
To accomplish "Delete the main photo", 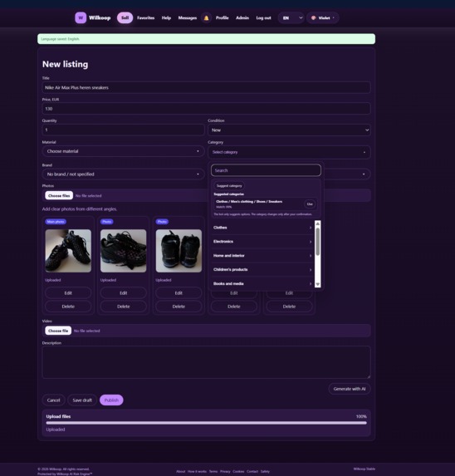I will [x=68, y=307].
